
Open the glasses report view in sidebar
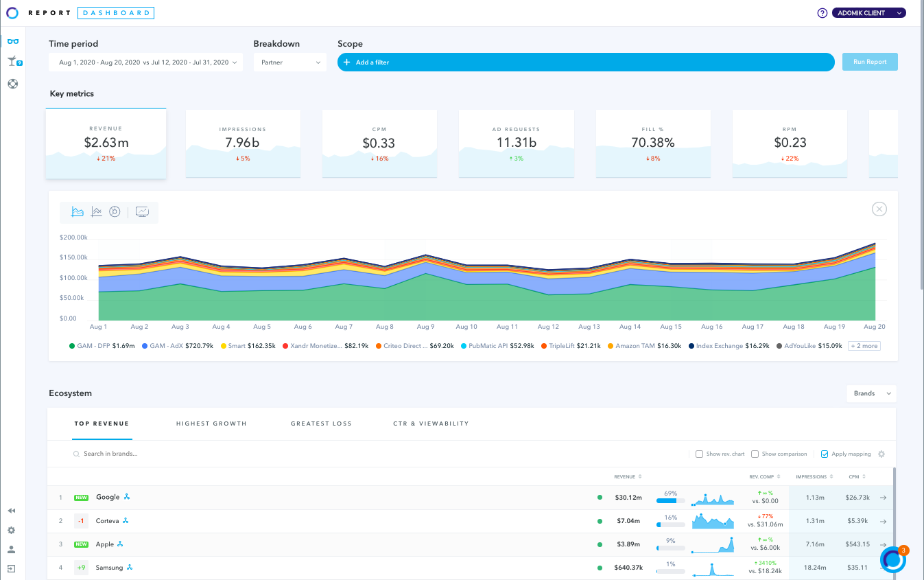tap(13, 42)
